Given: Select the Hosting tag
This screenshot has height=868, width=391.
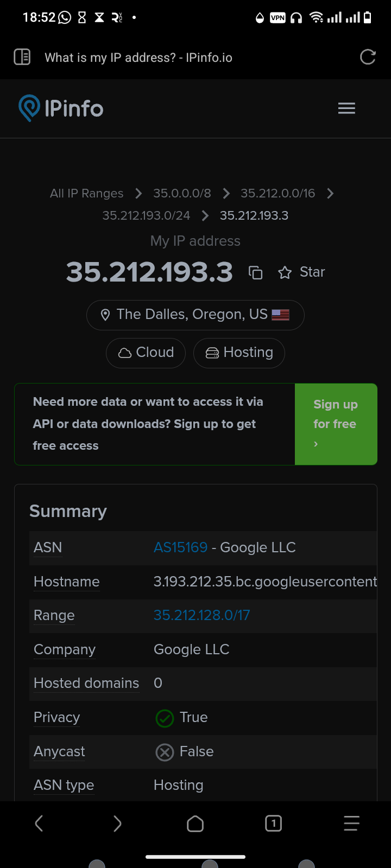Looking at the screenshot, I should pyautogui.click(x=239, y=353).
